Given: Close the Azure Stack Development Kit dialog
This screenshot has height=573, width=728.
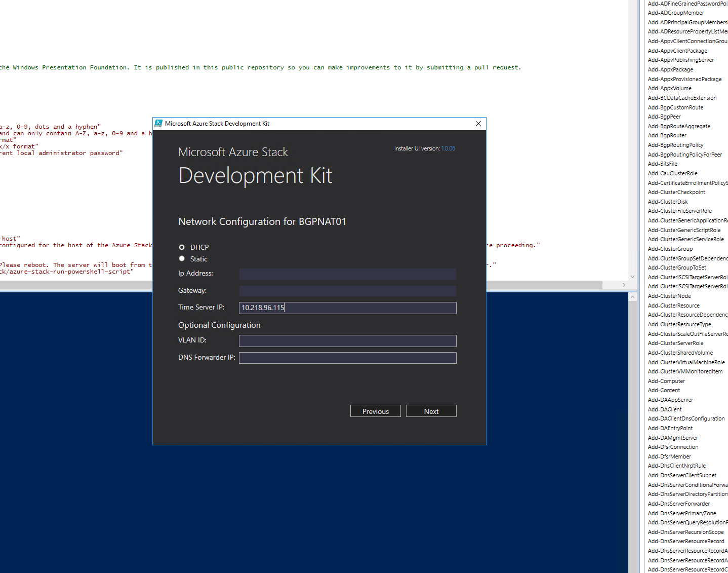Looking at the screenshot, I should pyautogui.click(x=478, y=124).
